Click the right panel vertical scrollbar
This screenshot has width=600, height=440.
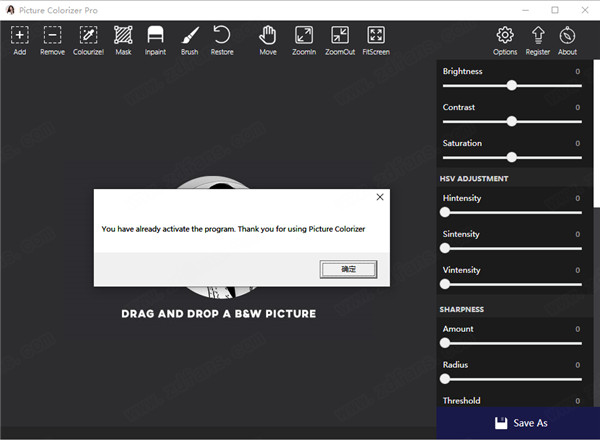pyautogui.click(x=597, y=134)
